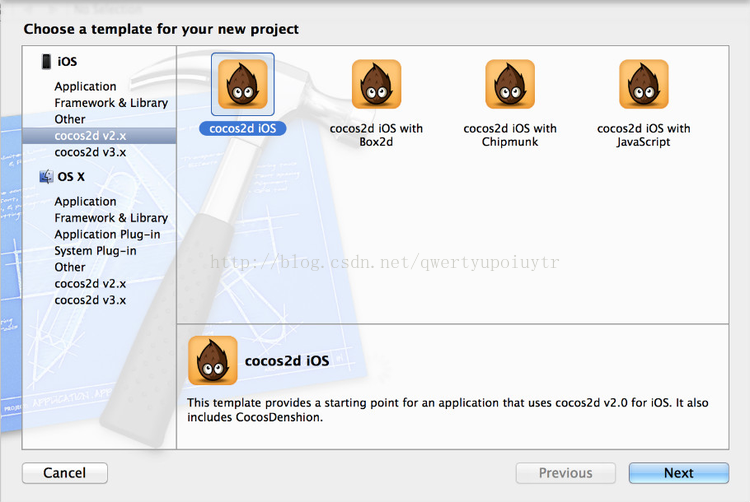Click the iOS section heading
This screenshot has height=502, width=750.
67,62
